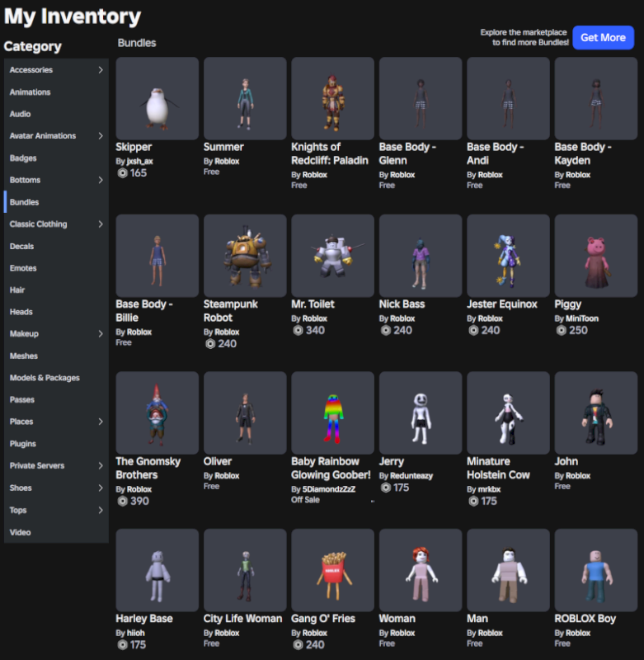644x660 pixels.
Task: Expand the Classic Clothing chevron
Action: (x=101, y=224)
